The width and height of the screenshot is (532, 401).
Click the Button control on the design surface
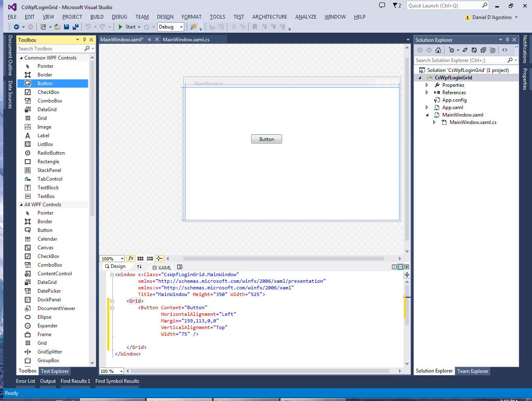[x=266, y=139]
